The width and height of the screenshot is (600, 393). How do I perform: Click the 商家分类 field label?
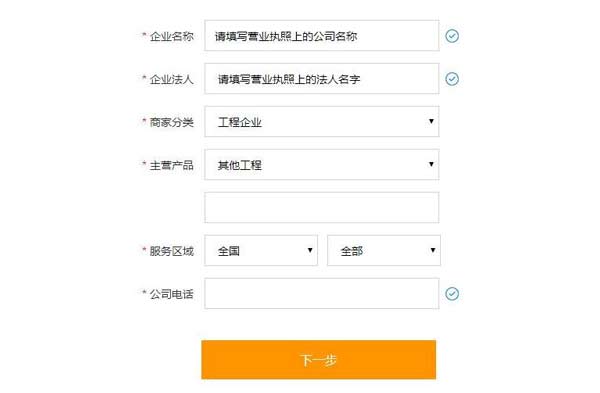pyautogui.click(x=171, y=122)
